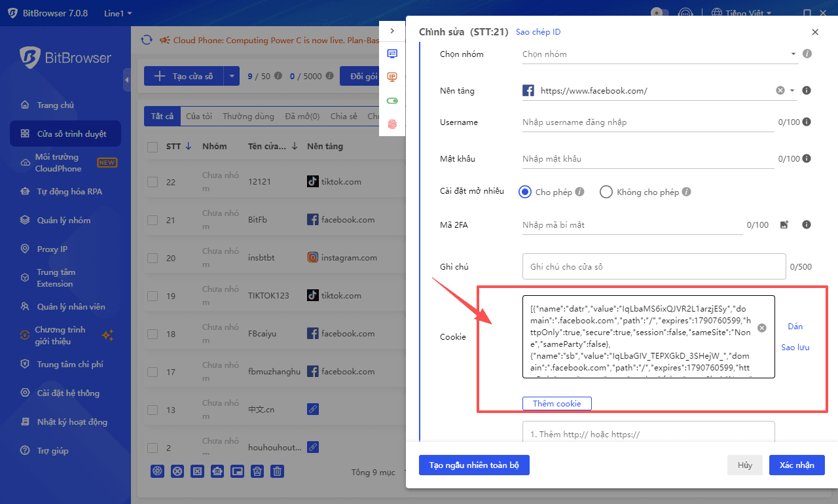Viewport: 838px width, 504px height.
Task: Click info icon next to Mật khẩu
Action: pos(807,158)
